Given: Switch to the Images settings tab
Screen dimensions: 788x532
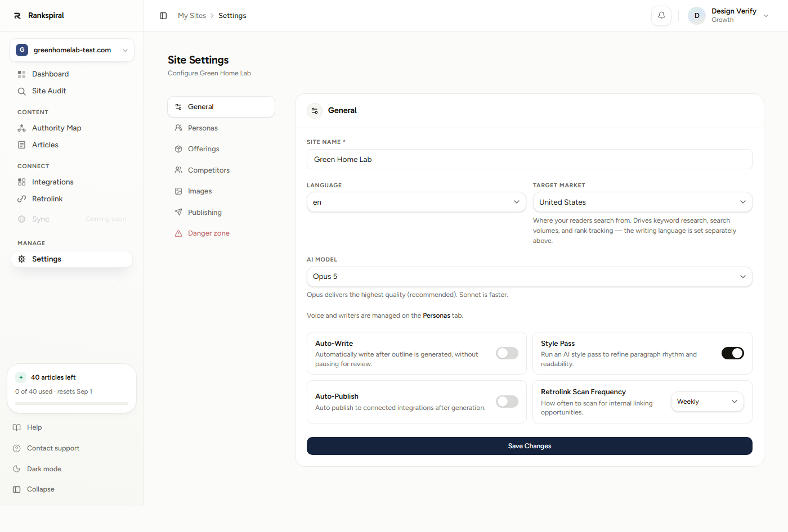Looking at the screenshot, I should click(221, 191).
